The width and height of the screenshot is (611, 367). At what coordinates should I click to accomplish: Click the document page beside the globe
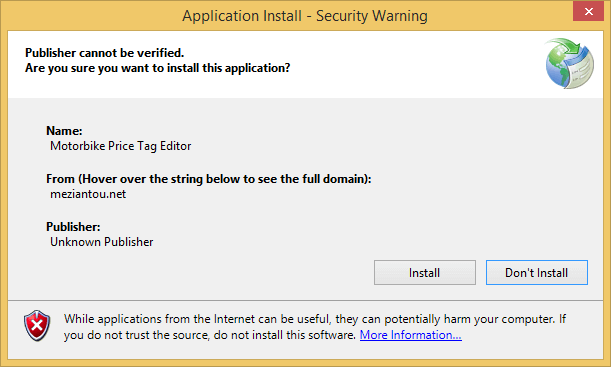581,70
